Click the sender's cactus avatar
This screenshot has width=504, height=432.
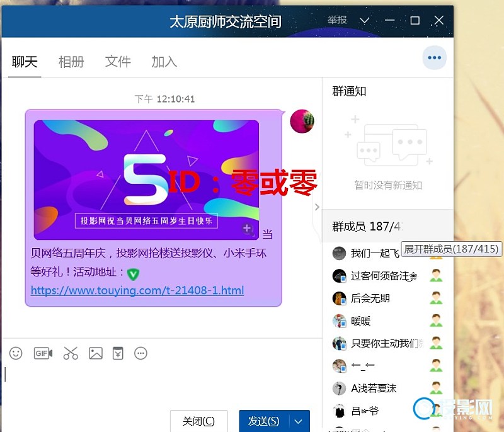[x=302, y=121]
